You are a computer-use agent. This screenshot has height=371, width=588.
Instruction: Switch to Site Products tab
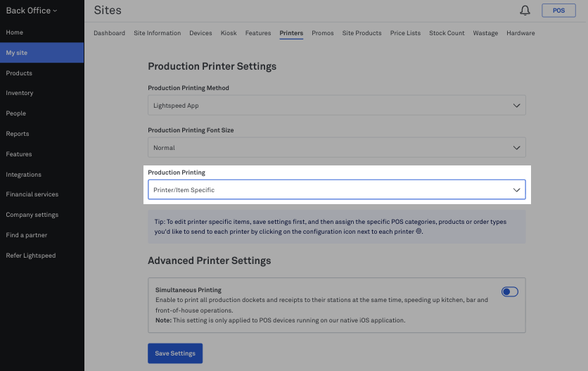tap(362, 33)
